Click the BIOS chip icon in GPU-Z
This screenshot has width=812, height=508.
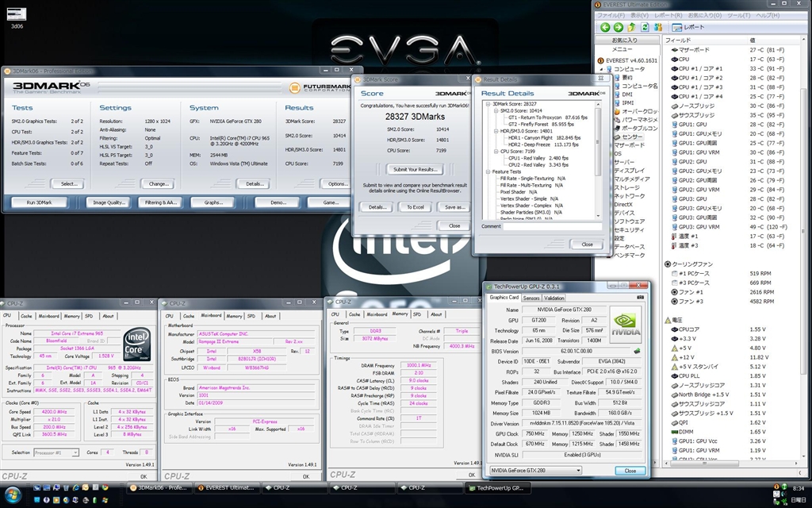pos(635,351)
